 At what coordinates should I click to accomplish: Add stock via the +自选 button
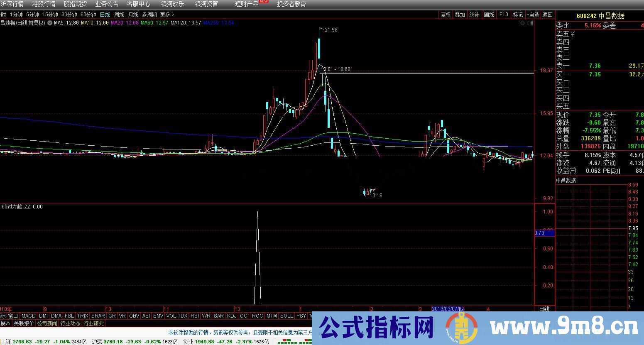click(533, 15)
